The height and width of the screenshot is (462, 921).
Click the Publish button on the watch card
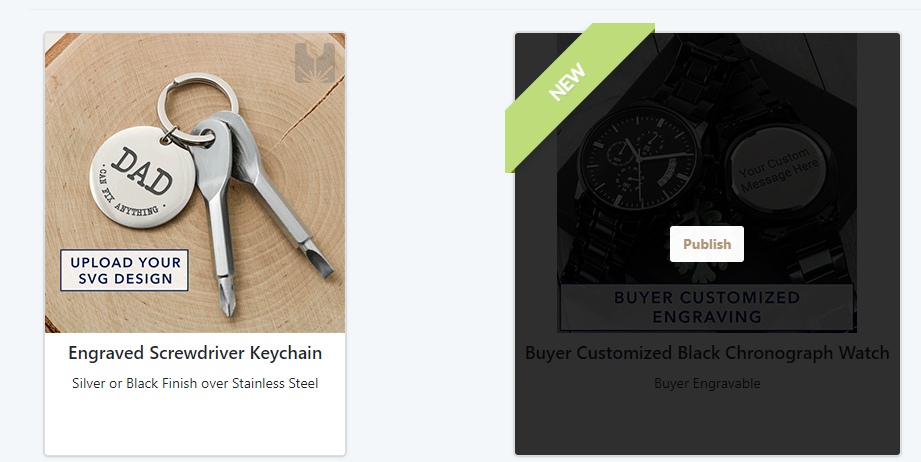point(707,244)
